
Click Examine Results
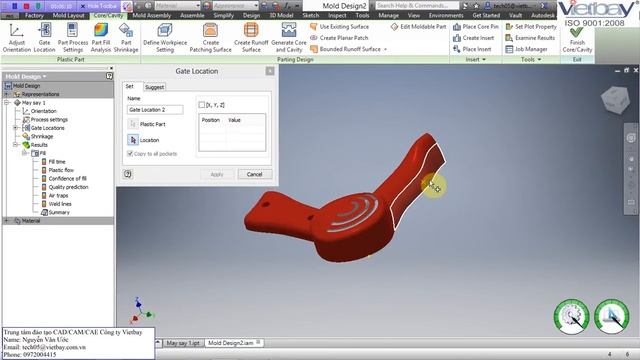coord(530,38)
